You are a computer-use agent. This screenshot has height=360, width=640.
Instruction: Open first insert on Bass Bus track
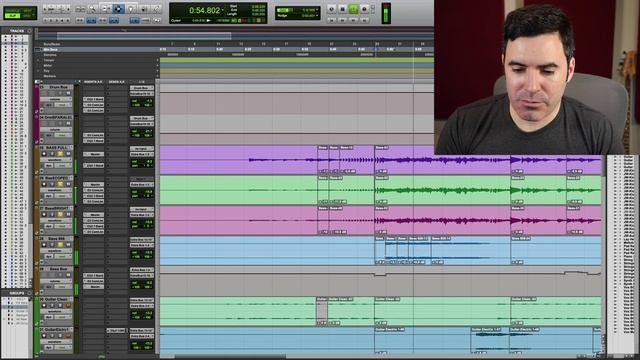tap(93, 276)
